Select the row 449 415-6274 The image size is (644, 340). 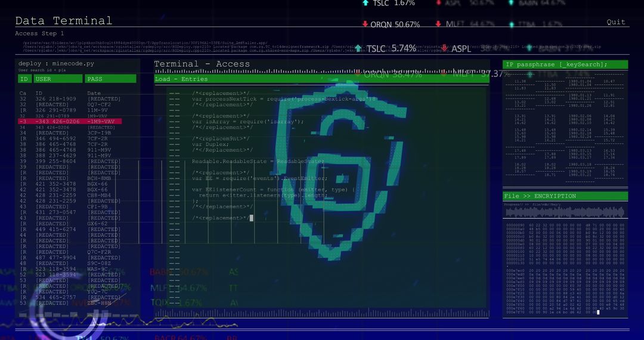(x=70, y=230)
